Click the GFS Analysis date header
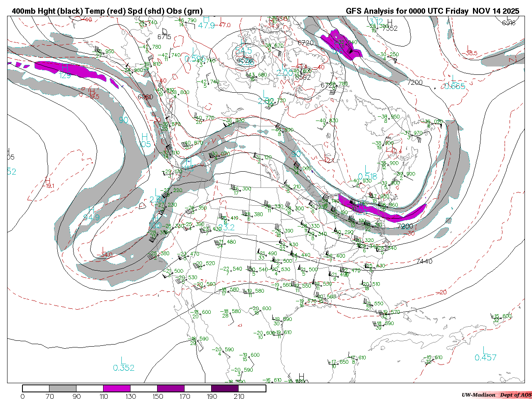532x399 pixels. (432, 11)
